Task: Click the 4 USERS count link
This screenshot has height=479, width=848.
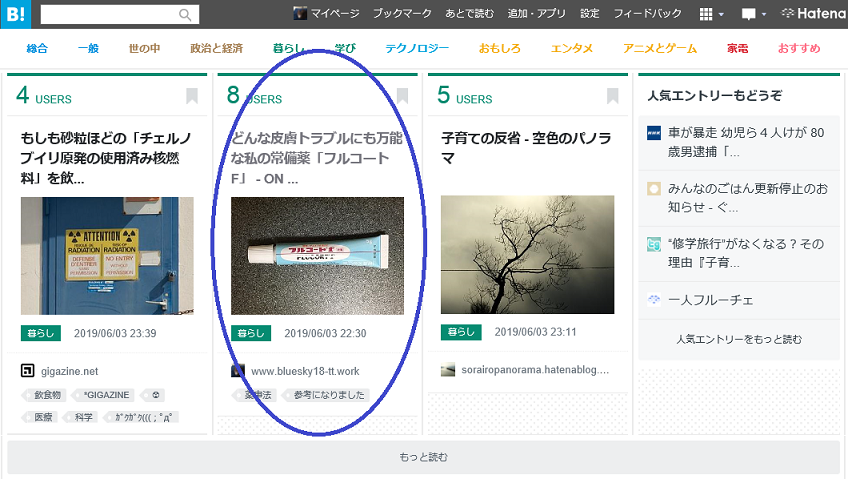Action: [44, 96]
